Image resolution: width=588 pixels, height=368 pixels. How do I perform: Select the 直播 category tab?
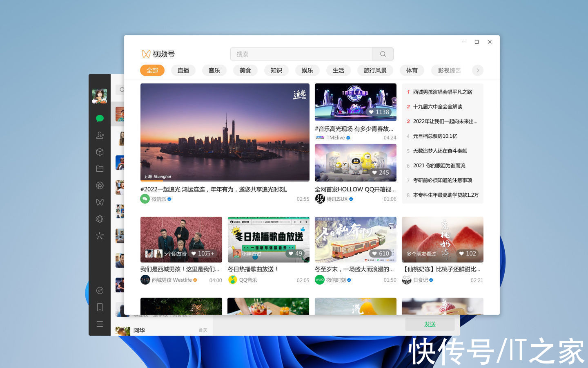[x=183, y=70]
